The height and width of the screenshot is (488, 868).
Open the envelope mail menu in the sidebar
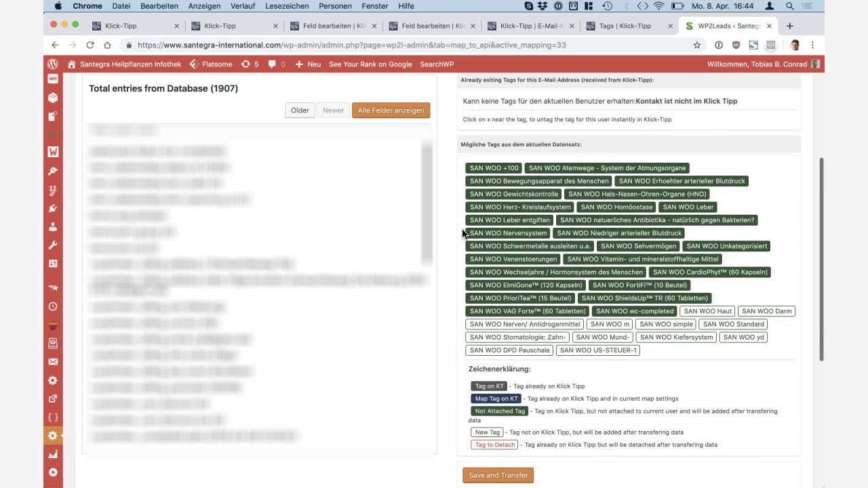coord(53,362)
